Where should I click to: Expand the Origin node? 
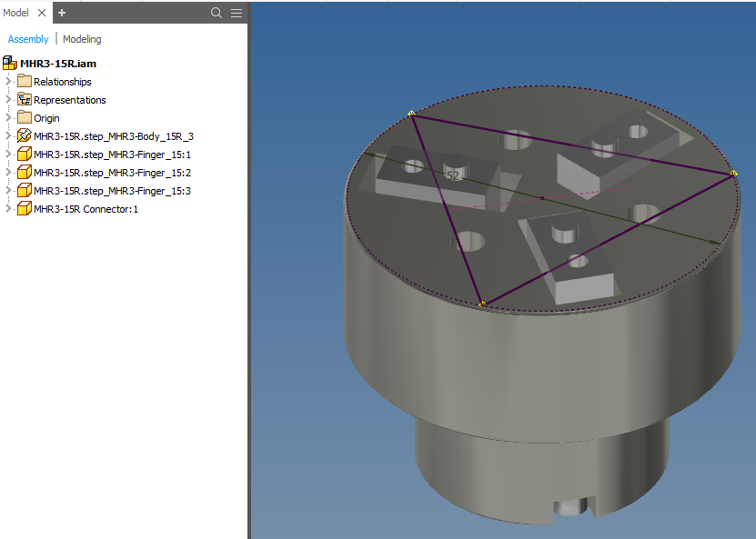coord(7,117)
